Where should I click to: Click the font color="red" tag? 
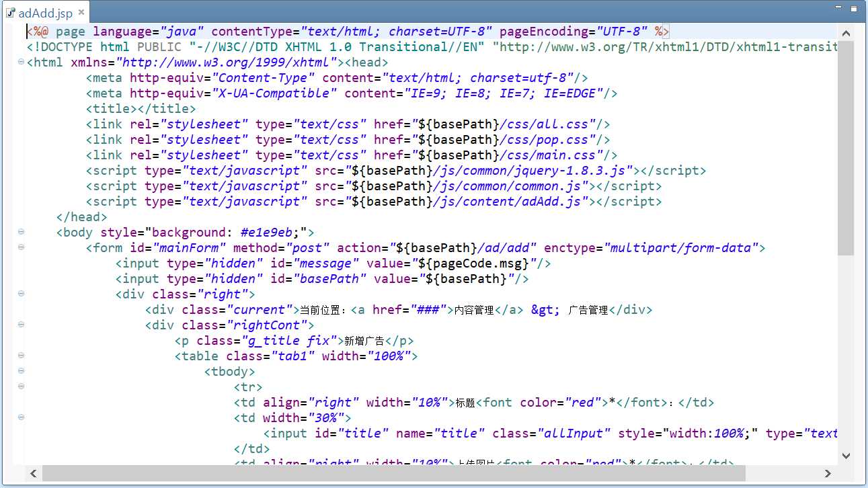coord(542,403)
